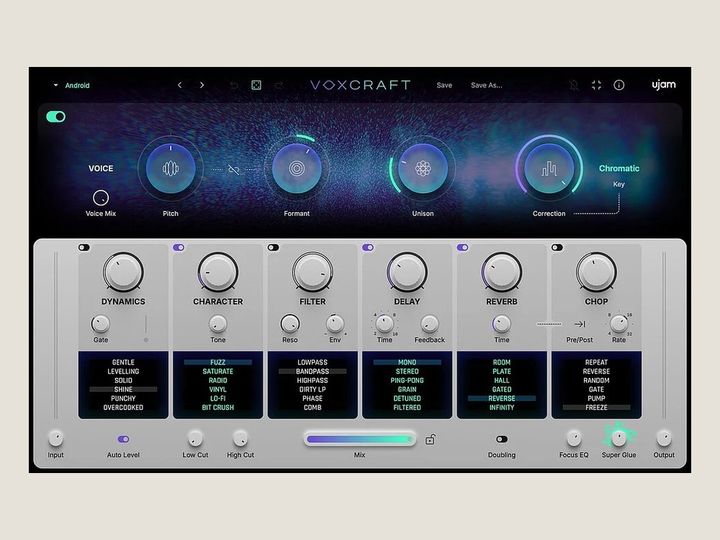
Task: Click the Delay Time knob
Action: click(384, 324)
